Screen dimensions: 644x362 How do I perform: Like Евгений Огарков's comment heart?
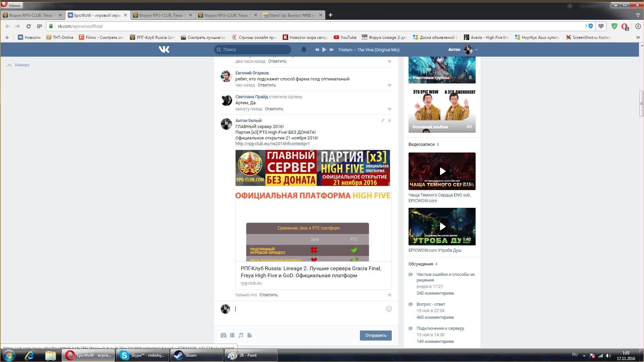(389, 85)
